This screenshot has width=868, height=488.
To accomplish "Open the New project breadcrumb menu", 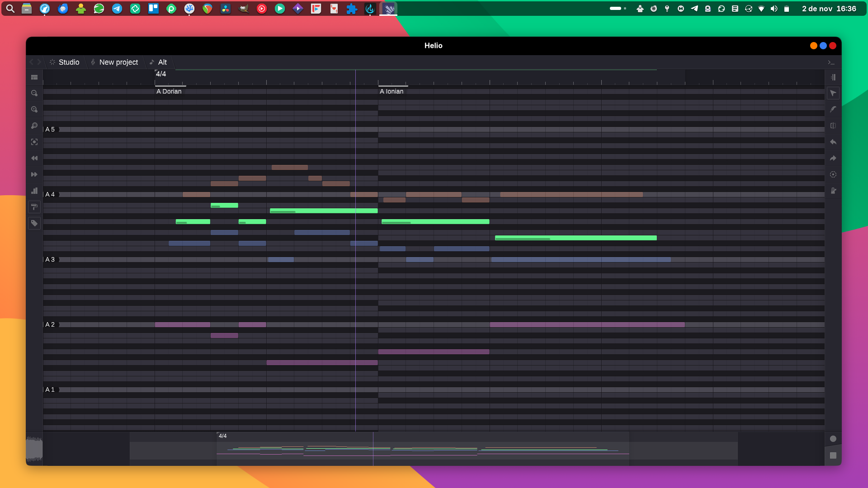I will (118, 62).
